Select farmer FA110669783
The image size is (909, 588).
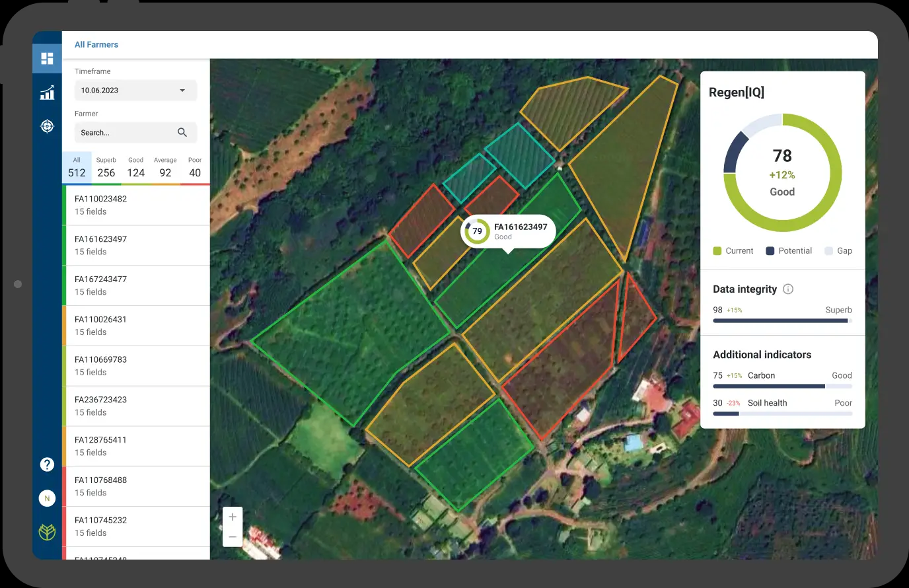pos(136,366)
